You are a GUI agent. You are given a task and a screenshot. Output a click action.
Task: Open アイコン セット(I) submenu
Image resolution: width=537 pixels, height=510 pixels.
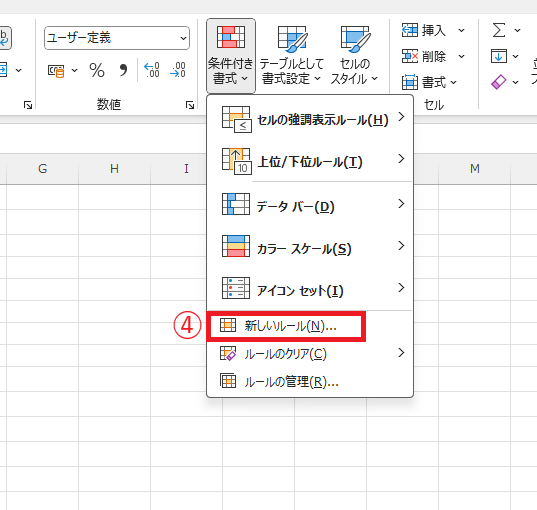coord(310,288)
